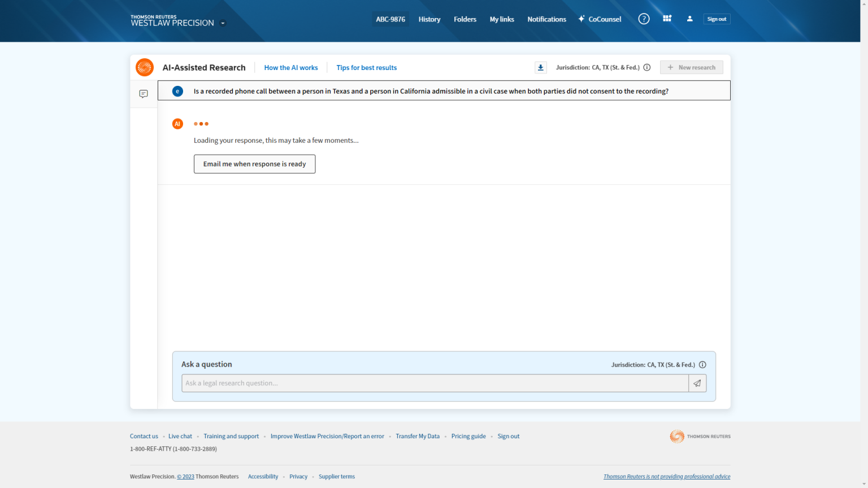Image resolution: width=868 pixels, height=488 pixels.
Task: Open the Tips for best results link
Action: (x=366, y=67)
